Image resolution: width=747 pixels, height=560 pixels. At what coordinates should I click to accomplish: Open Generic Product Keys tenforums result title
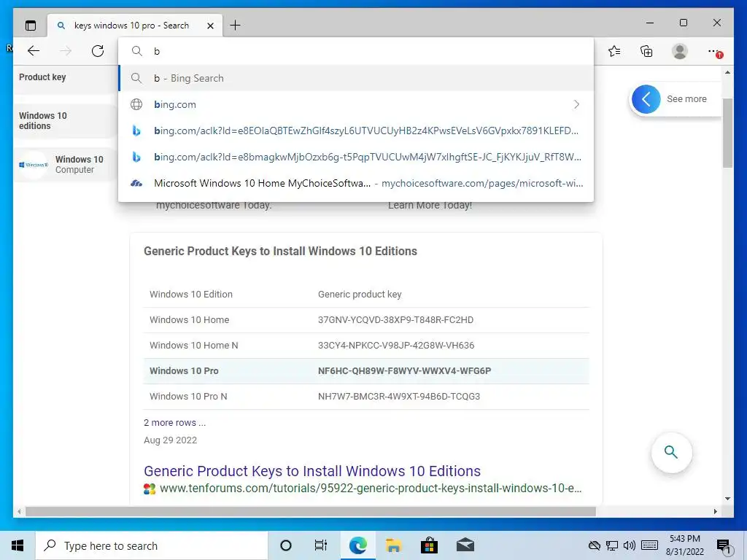pyautogui.click(x=312, y=471)
